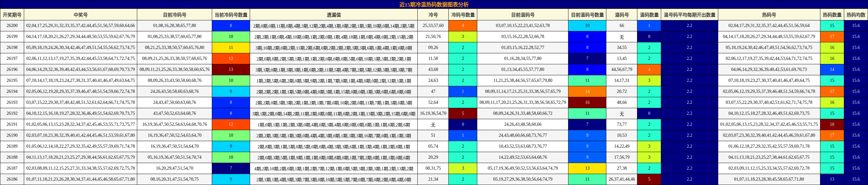Click 温码数量 cell 5 in row 26186
This screenshot has height=185, width=868.
(x=649, y=179)
